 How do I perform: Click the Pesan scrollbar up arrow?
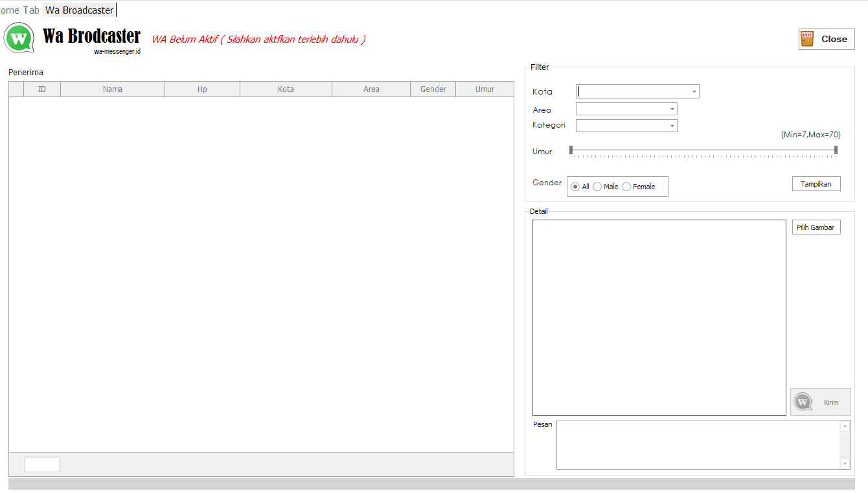click(845, 426)
